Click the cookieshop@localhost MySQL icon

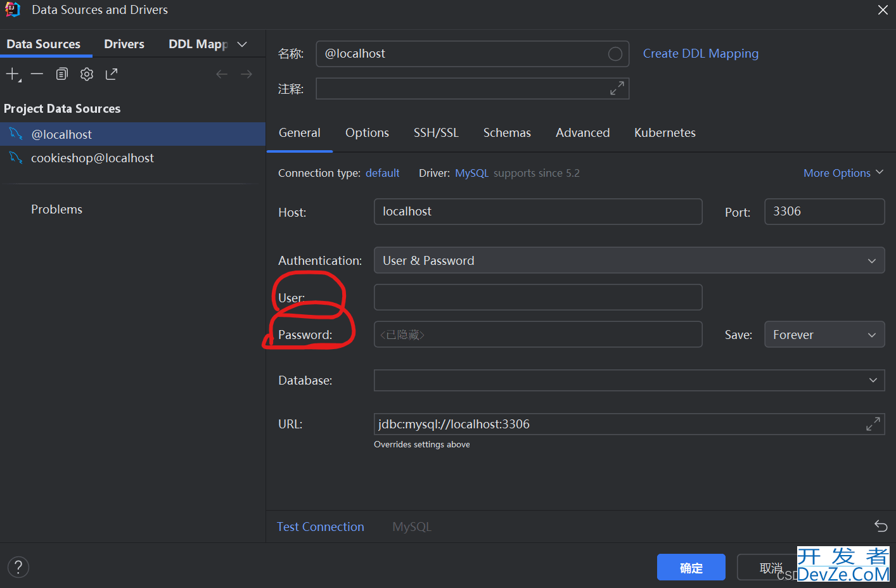[x=16, y=157]
